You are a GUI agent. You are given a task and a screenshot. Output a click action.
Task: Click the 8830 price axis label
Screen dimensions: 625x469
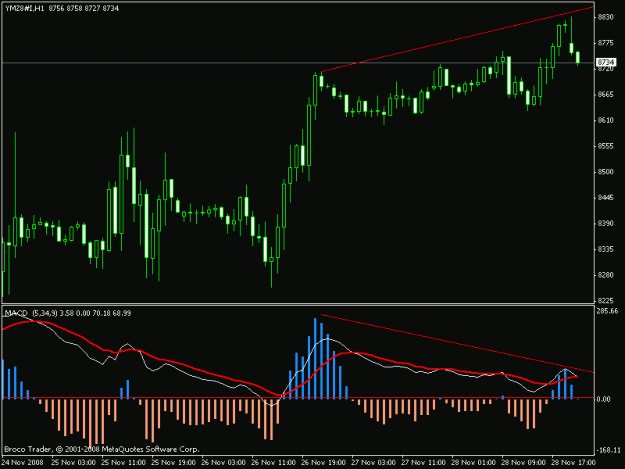coord(605,17)
